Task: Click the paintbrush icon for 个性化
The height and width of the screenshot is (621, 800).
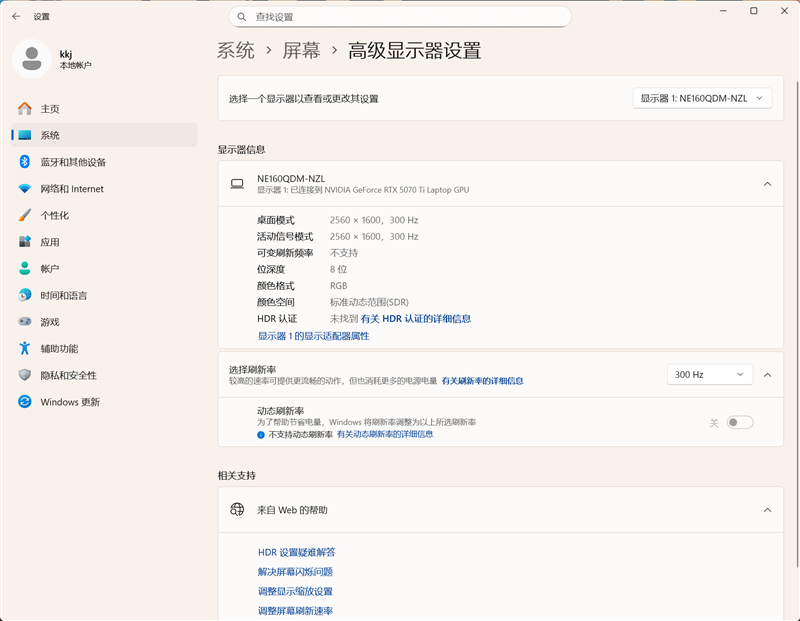Action: point(25,216)
